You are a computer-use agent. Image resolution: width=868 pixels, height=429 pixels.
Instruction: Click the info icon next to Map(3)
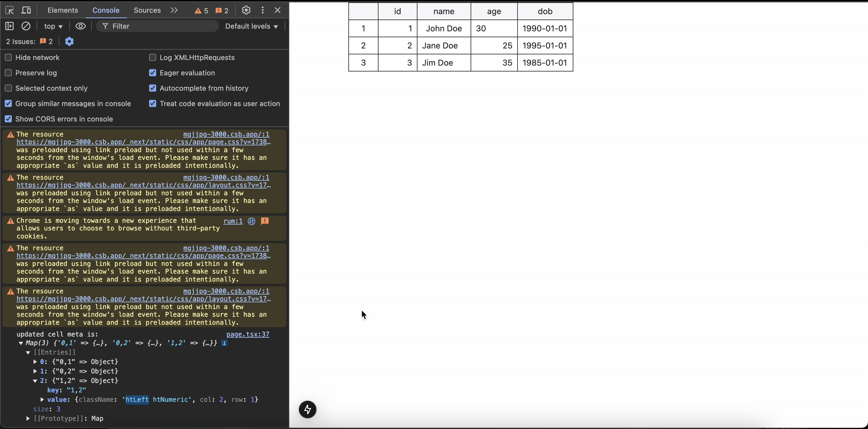(224, 343)
